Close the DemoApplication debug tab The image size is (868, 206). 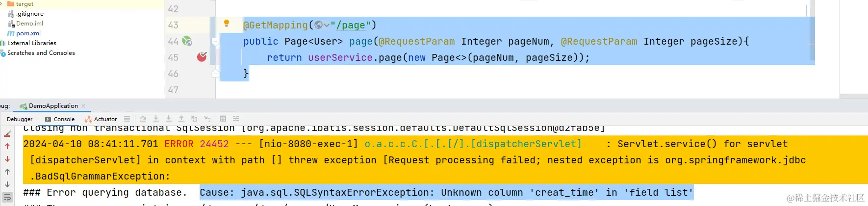click(83, 106)
